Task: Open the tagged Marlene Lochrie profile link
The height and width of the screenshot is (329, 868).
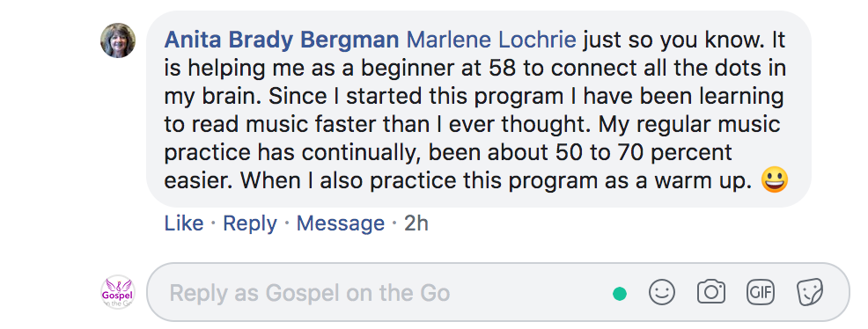Action: (x=491, y=40)
